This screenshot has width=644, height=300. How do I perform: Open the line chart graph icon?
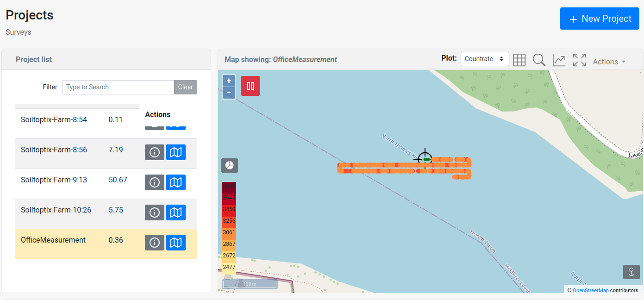pyautogui.click(x=559, y=60)
